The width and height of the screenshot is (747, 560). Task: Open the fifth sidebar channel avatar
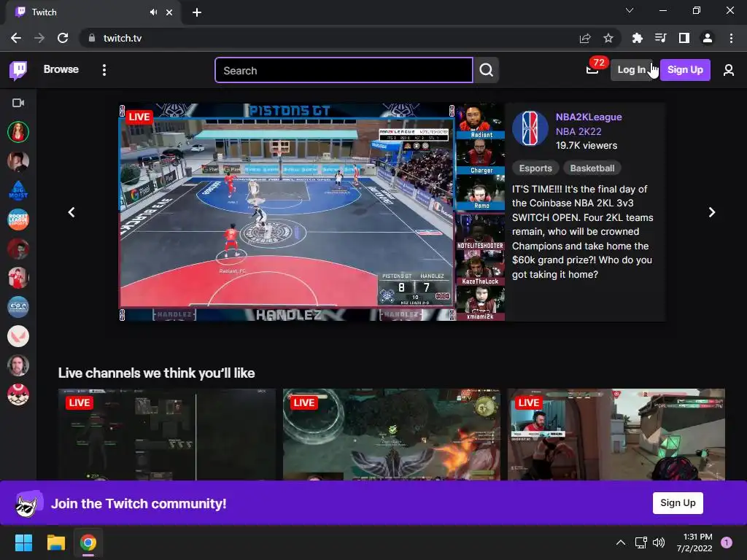[18, 249]
